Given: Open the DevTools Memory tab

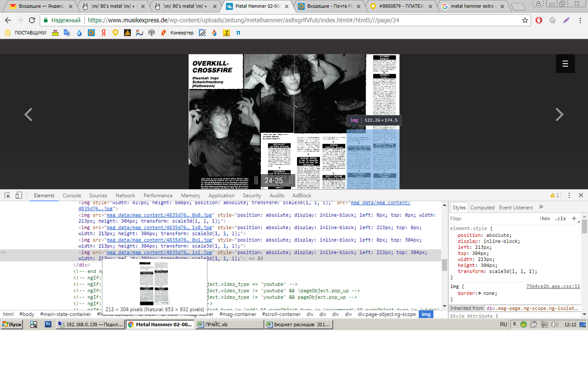Looking at the screenshot, I should click(x=190, y=195).
